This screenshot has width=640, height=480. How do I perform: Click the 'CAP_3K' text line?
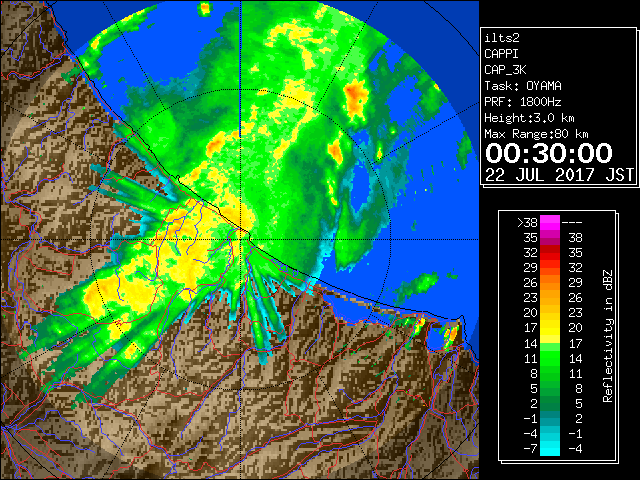tap(505, 70)
